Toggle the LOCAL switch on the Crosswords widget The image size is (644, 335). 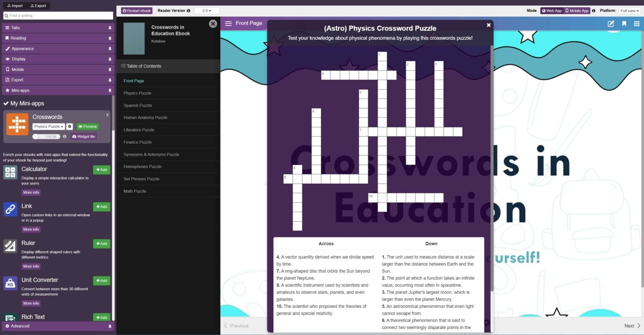point(46,136)
